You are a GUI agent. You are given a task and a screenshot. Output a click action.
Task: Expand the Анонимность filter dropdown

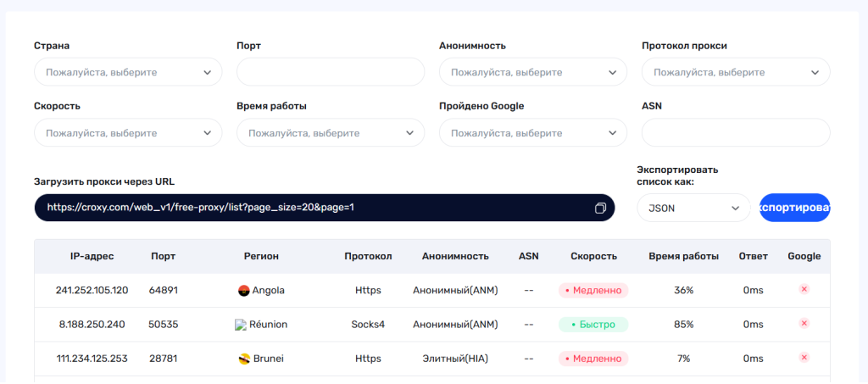click(533, 72)
